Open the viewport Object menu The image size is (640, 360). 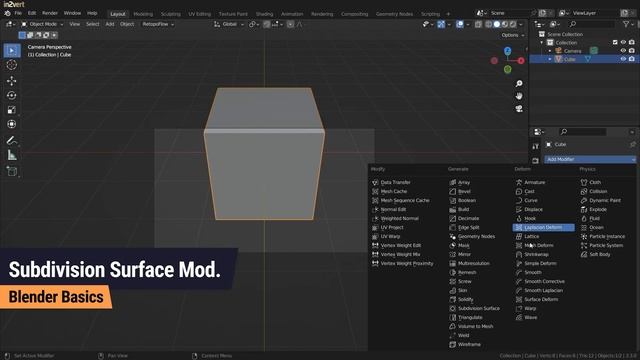click(127, 24)
